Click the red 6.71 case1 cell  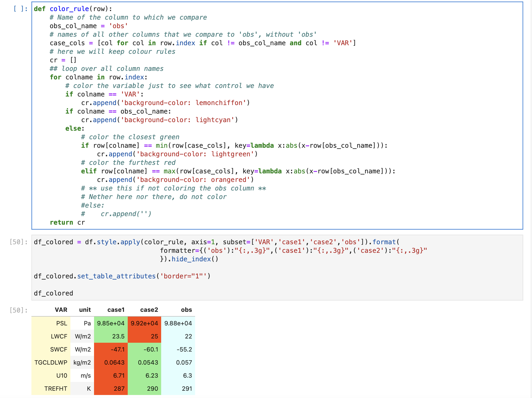(x=111, y=375)
